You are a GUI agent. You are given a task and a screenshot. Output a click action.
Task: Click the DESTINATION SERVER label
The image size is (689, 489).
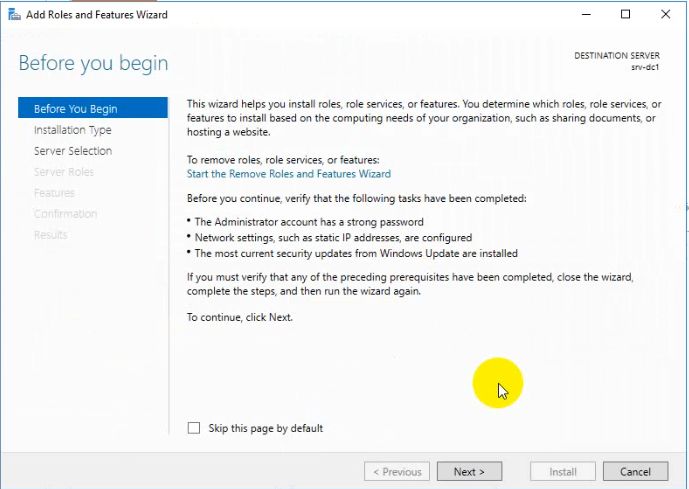pos(617,56)
